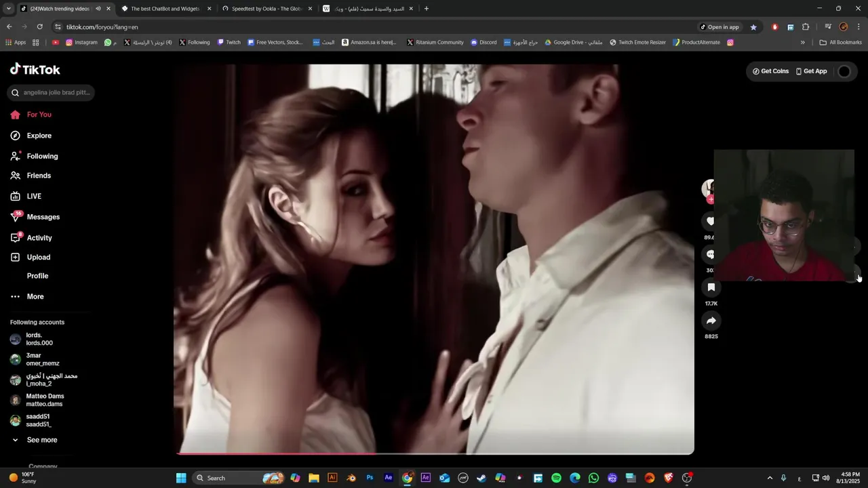Open Free Vectors, Stock bookmark

(275, 42)
